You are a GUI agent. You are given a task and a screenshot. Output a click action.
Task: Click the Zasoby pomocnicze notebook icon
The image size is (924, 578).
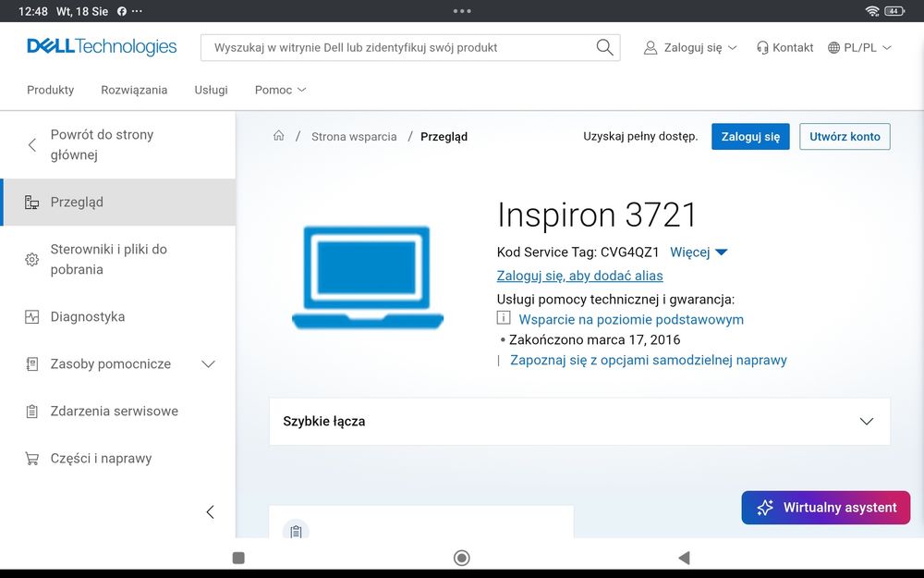31,363
